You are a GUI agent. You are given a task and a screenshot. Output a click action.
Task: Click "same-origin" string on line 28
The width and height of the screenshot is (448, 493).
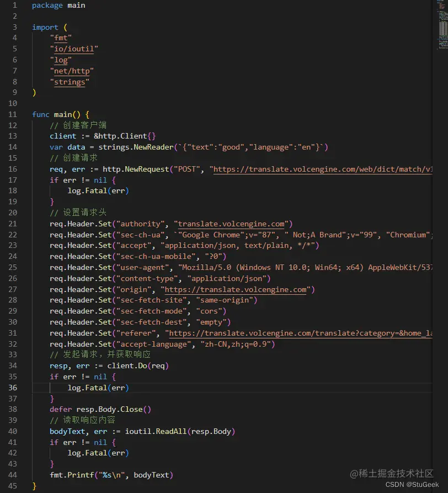225,300
